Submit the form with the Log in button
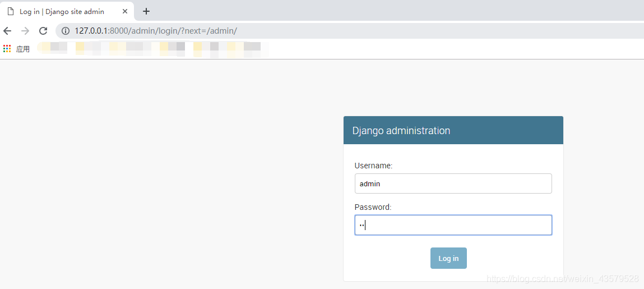Viewport: 644px width, 289px height. (x=448, y=258)
